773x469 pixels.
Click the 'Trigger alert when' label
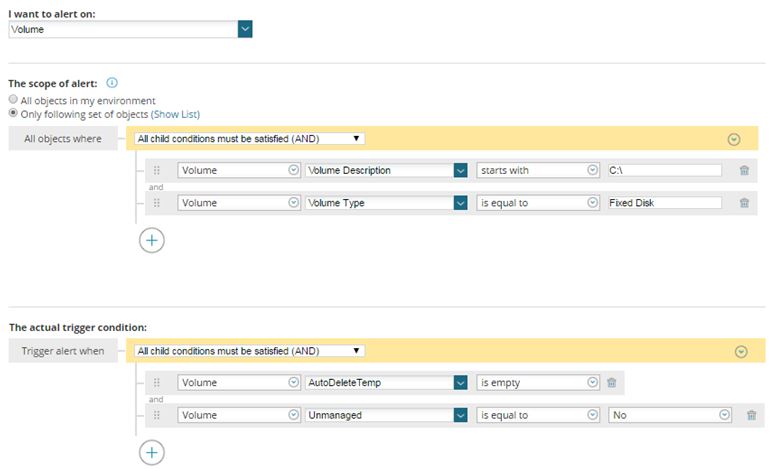(63, 351)
